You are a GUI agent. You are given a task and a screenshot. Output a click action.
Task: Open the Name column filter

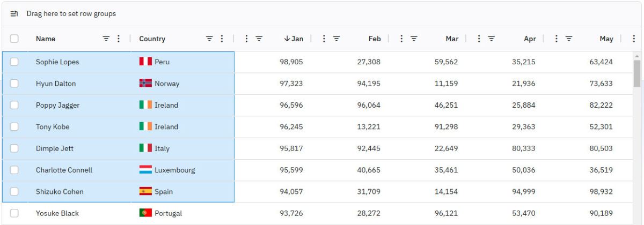tap(106, 39)
